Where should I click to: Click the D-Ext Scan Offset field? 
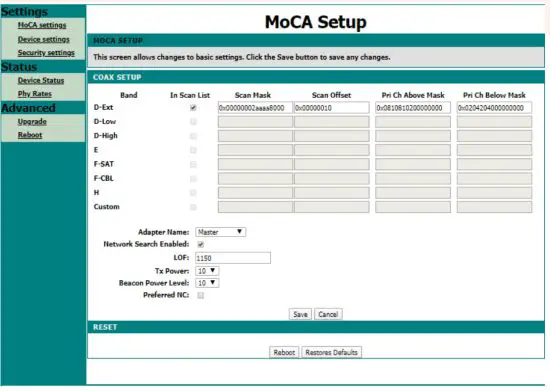(332, 108)
